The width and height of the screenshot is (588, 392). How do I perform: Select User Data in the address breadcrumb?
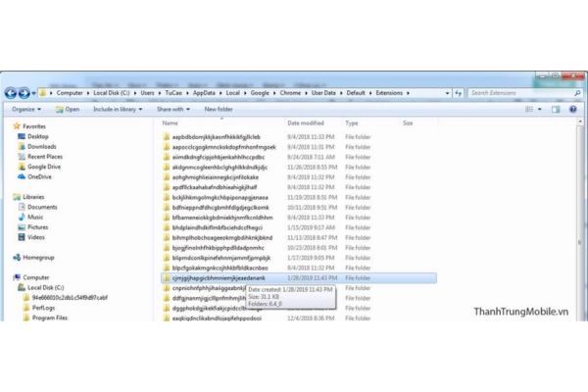[323, 93]
